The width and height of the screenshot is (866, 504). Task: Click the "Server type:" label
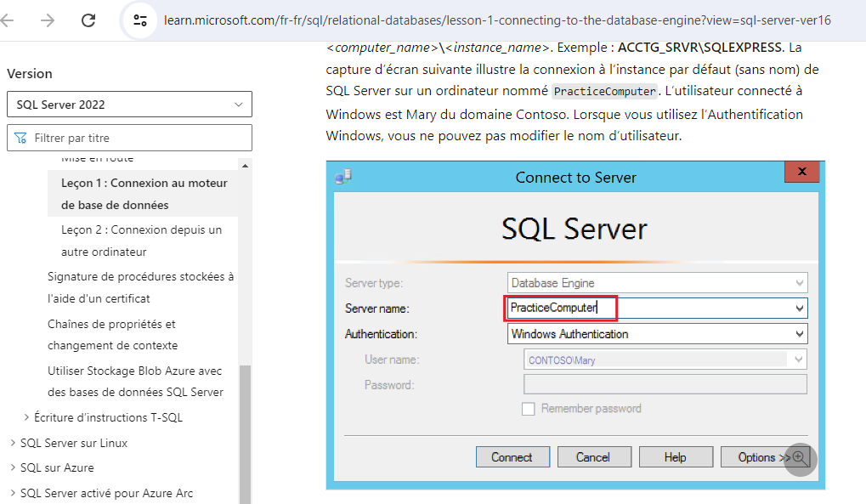tap(374, 283)
